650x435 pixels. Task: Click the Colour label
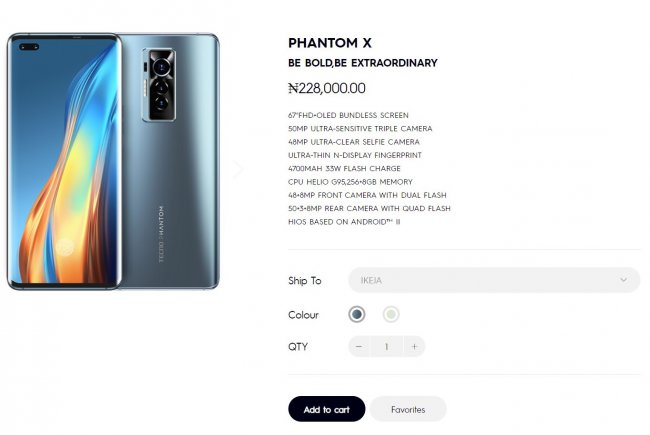pos(303,315)
